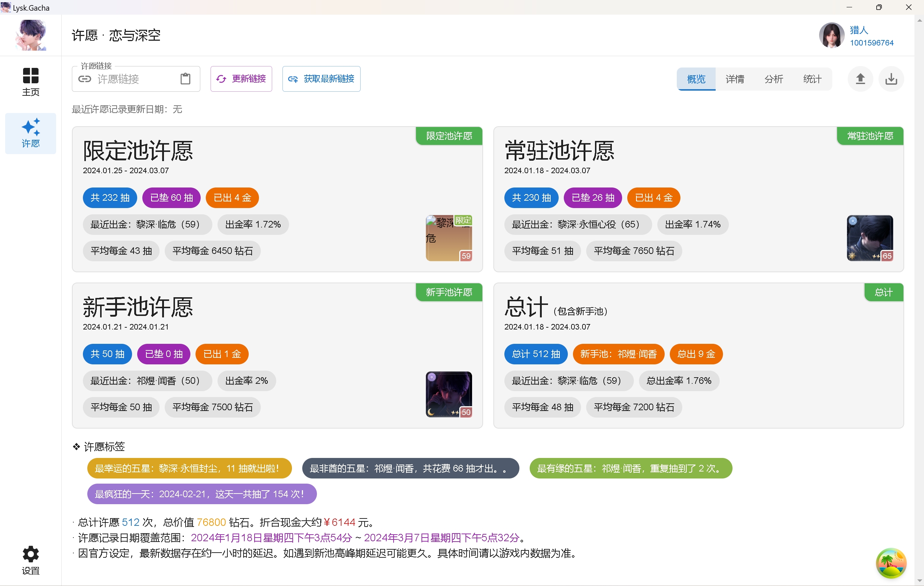The width and height of the screenshot is (924, 586).
Task: Click the upload export arrow icon
Action: [860, 79]
